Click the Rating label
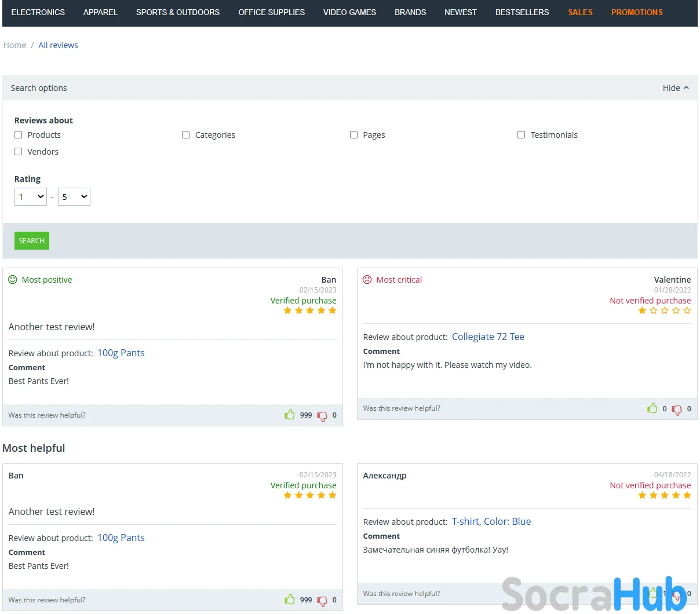The height and width of the screenshot is (614, 700). coord(27,179)
